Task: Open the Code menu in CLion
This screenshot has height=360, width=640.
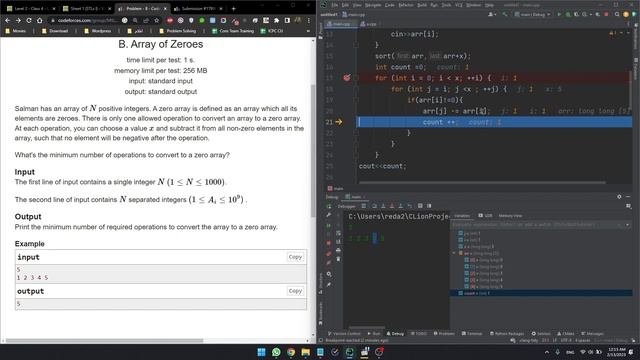Action: 390,5
